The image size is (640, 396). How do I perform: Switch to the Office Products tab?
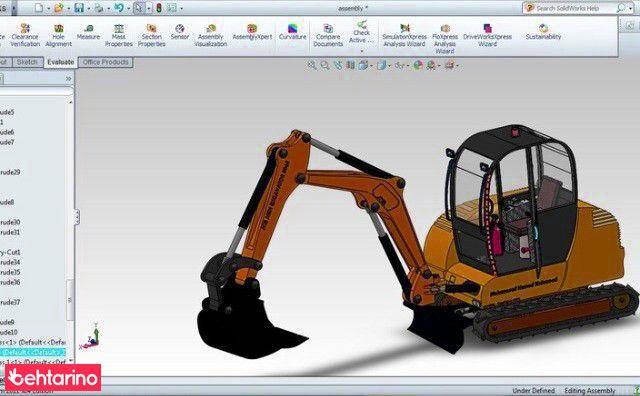[105, 62]
